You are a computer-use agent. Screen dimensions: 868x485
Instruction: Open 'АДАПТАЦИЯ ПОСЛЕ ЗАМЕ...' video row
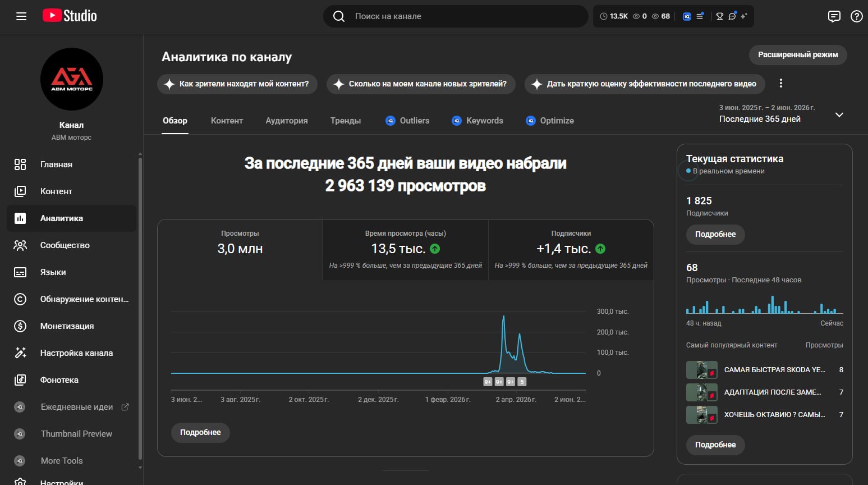coord(765,392)
